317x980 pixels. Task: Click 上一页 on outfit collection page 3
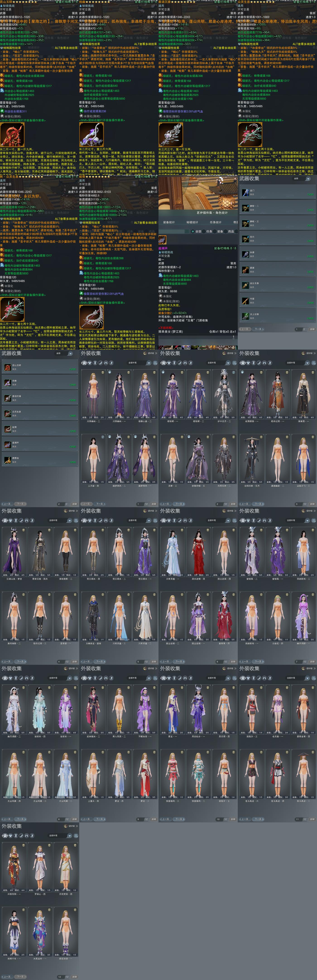click(245, 504)
